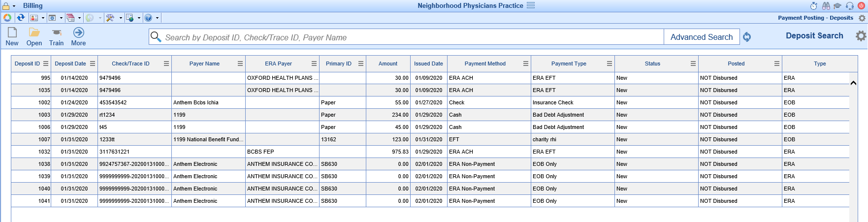Focus the deposit search input field
Viewport: 868px width, 222px height.
tap(406, 37)
